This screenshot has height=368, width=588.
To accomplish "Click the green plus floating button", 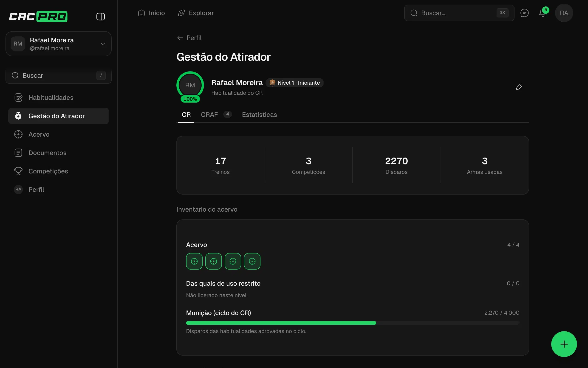I will click(564, 344).
